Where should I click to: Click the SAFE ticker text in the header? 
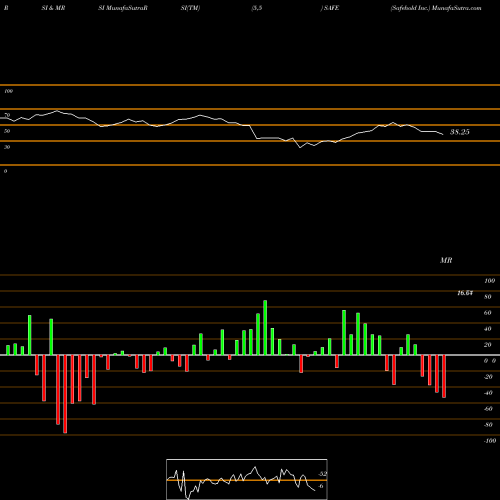coord(331,8)
